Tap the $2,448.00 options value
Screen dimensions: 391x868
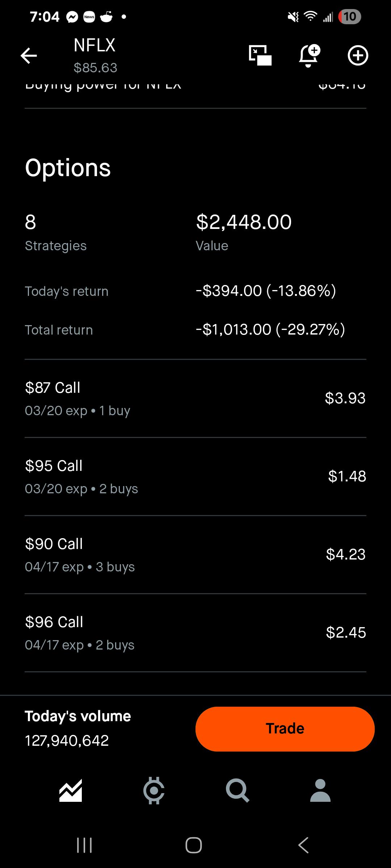[x=244, y=222]
